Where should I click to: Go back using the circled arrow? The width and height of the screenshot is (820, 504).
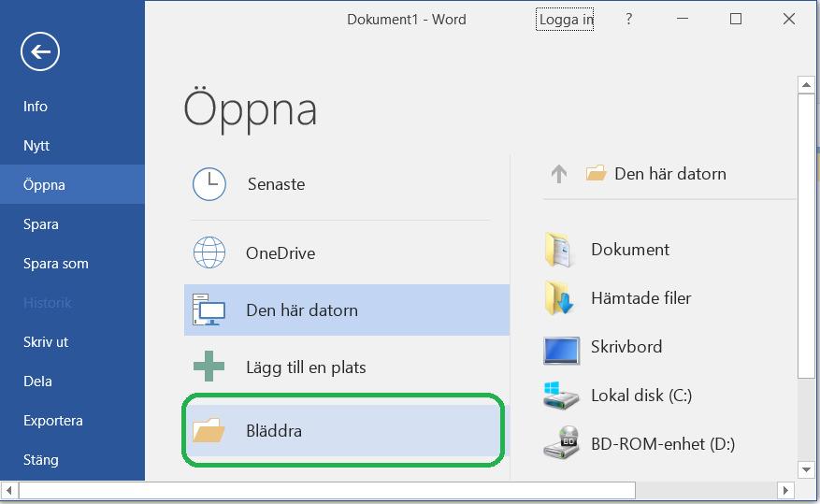[x=40, y=51]
